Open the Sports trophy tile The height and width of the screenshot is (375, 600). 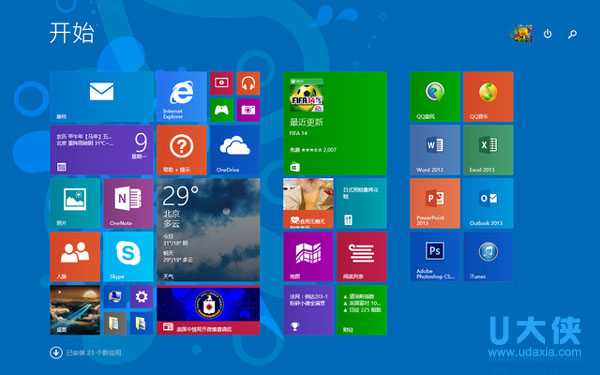tap(308, 310)
